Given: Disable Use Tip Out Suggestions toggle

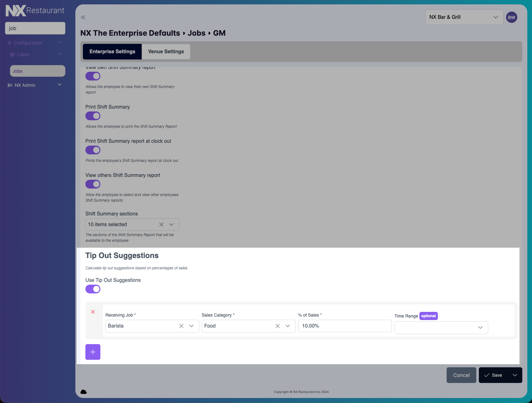Looking at the screenshot, I should [93, 289].
